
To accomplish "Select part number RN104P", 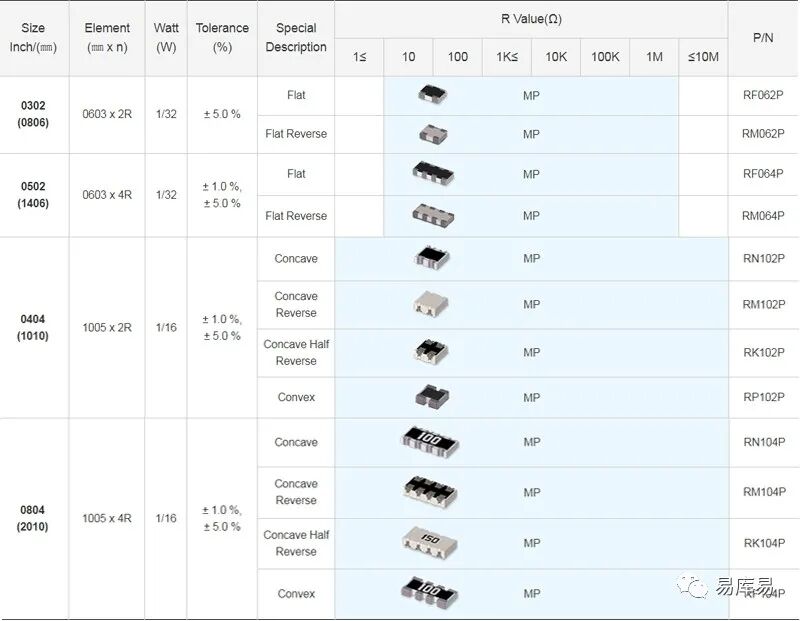I will [x=764, y=442].
